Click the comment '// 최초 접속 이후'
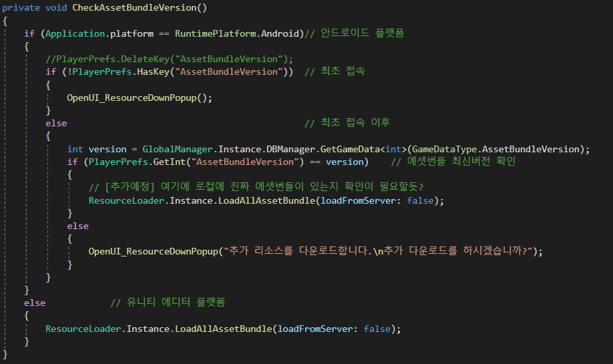 point(347,123)
